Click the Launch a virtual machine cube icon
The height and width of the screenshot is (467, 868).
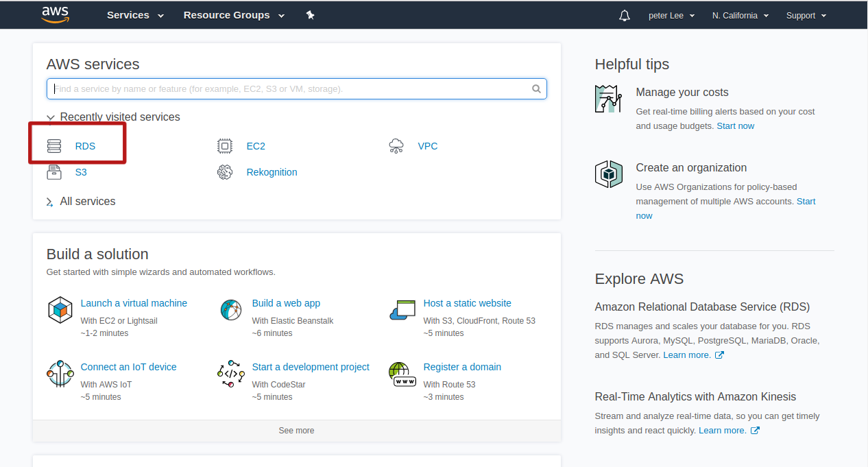pos(60,310)
